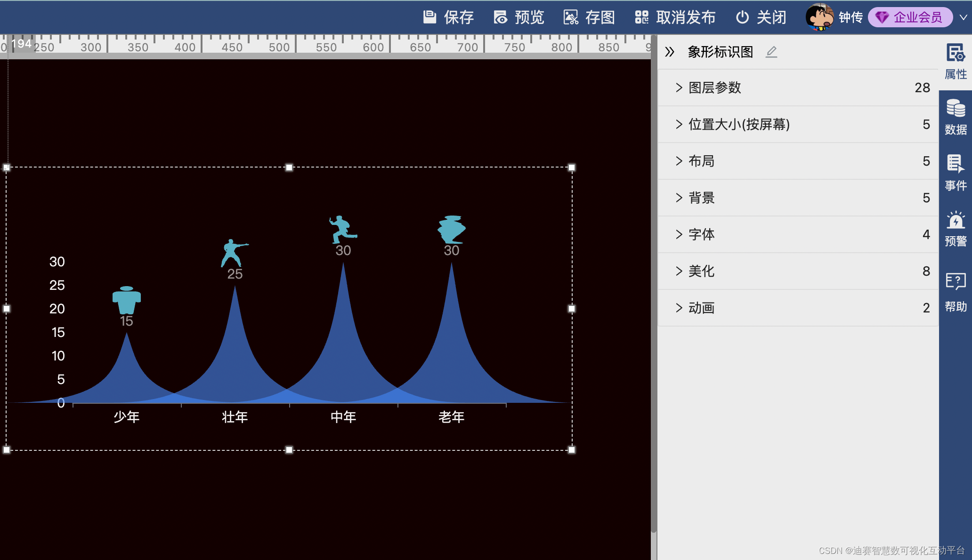Click the left-middle resize handle
Image resolution: width=972 pixels, height=560 pixels.
(7, 309)
